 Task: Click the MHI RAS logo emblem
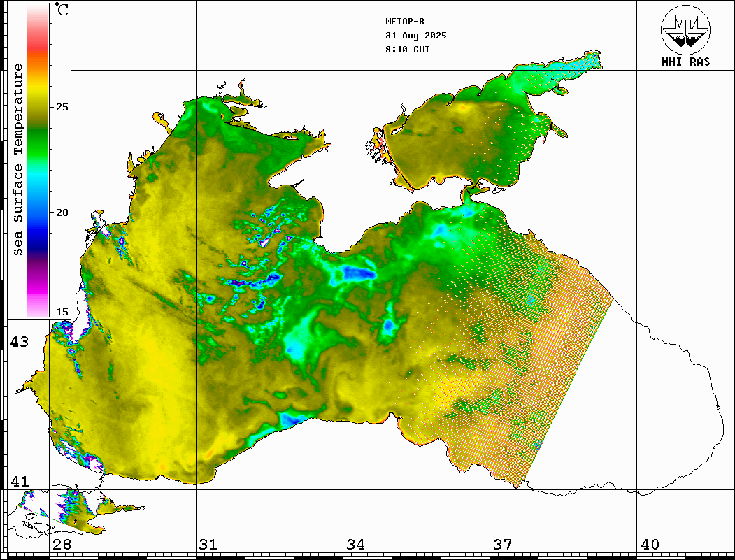click(686, 29)
